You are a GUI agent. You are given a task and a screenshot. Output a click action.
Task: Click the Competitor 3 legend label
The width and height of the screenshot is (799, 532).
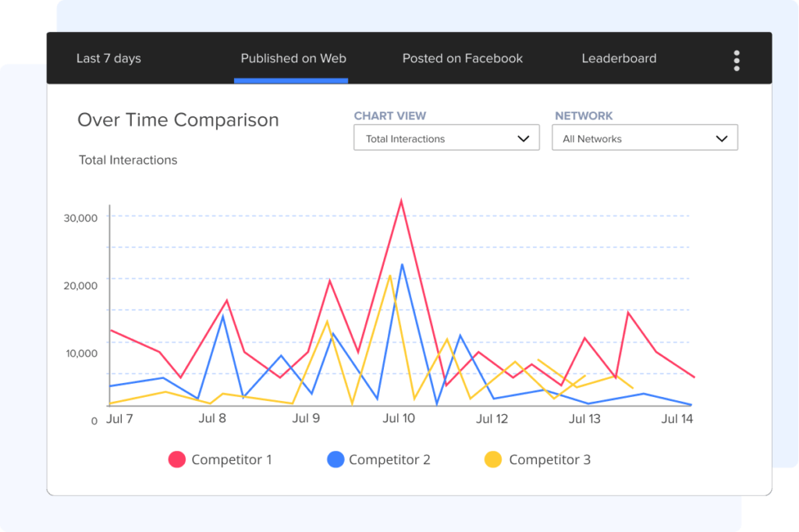pos(549,459)
